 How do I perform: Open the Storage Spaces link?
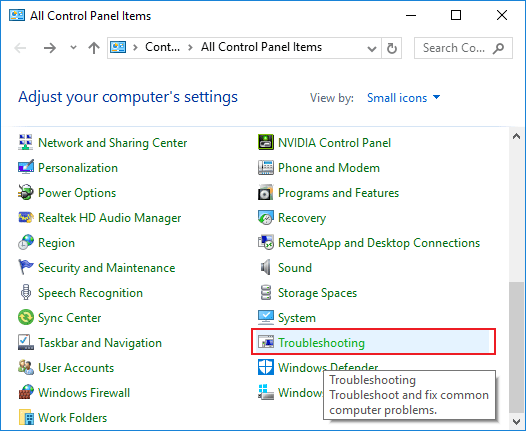point(317,293)
